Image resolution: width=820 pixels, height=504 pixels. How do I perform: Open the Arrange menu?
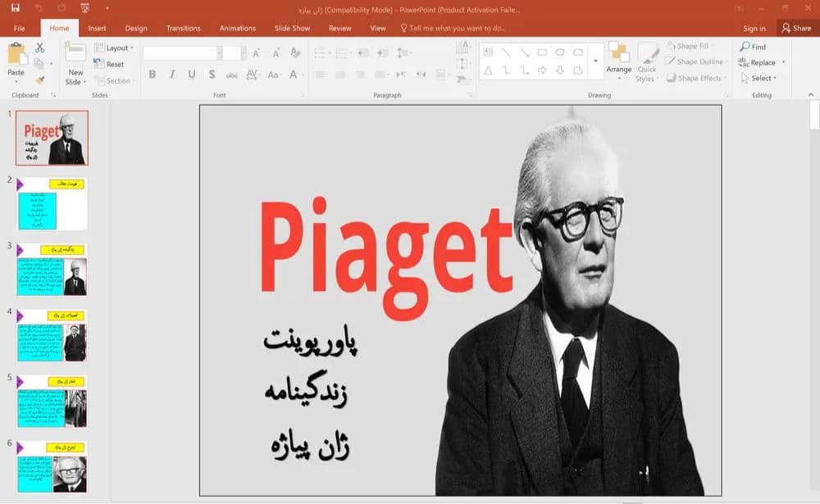pos(619,61)
